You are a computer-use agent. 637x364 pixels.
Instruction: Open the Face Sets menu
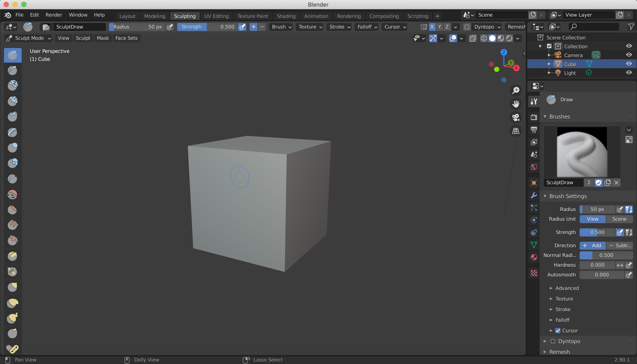(126, 38)
